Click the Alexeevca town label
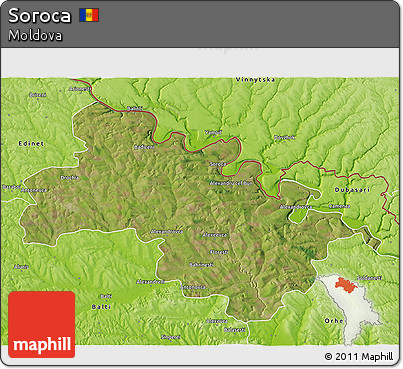 pos(214,235)
